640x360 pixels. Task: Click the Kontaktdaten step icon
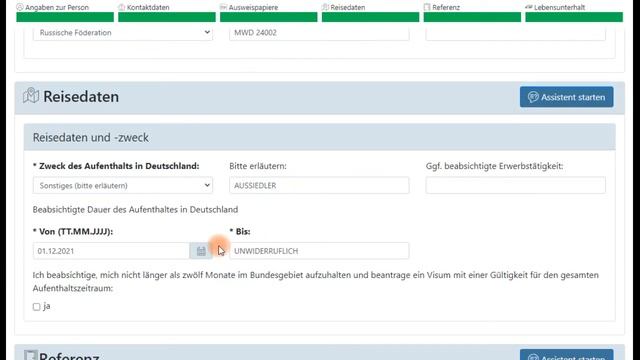122,7
